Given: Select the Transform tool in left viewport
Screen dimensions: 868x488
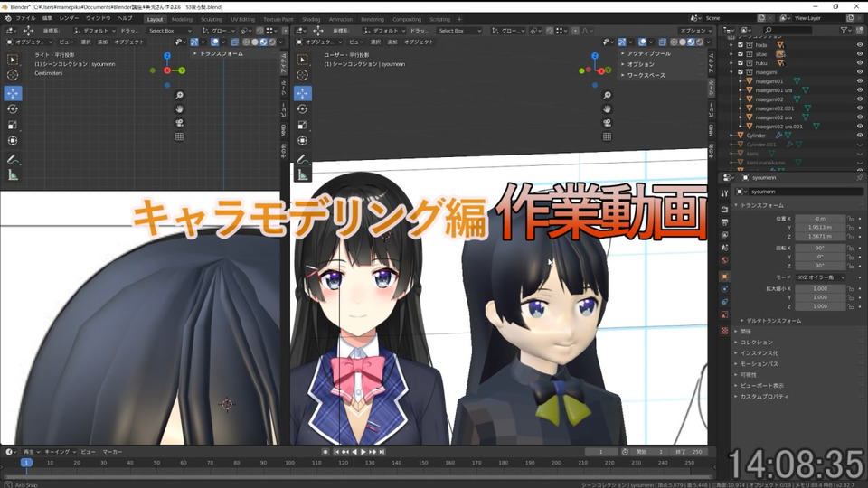Looking at the screenshot, I should [x=12, y=141].
